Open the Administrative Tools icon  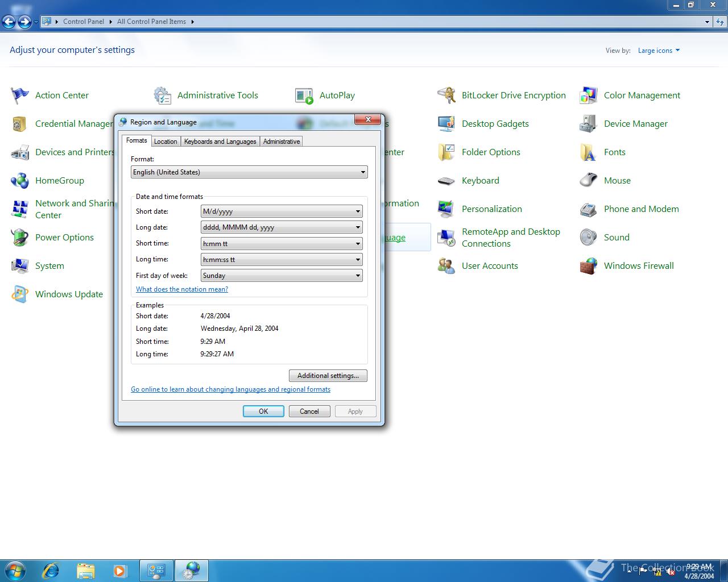pyautogui.click(x=162, y=95)
